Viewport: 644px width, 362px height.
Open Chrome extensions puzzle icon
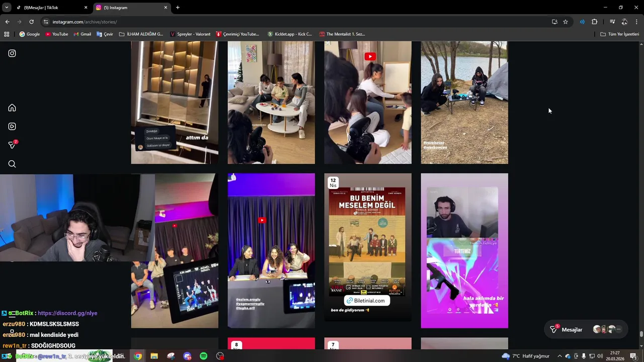[x=594, y=22]
